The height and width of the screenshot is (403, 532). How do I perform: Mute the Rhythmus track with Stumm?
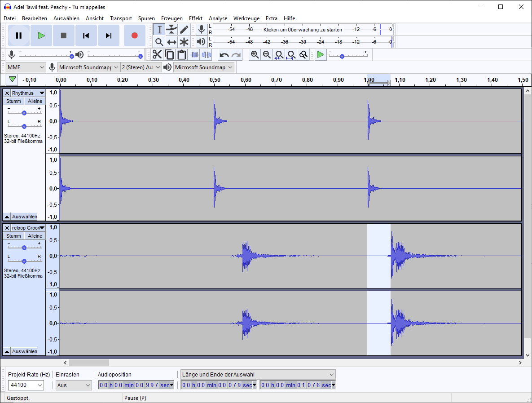tap(13, 101)
